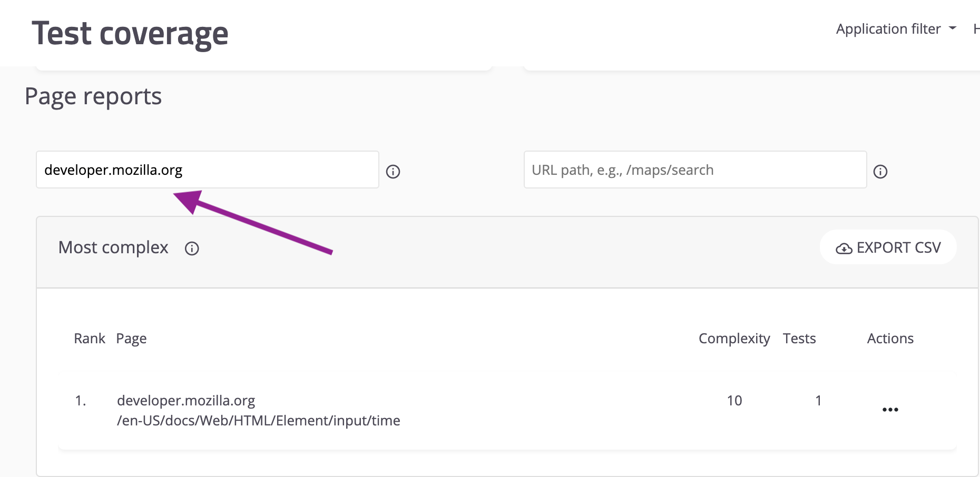Open the actions menu for row 1

[890, 410]
